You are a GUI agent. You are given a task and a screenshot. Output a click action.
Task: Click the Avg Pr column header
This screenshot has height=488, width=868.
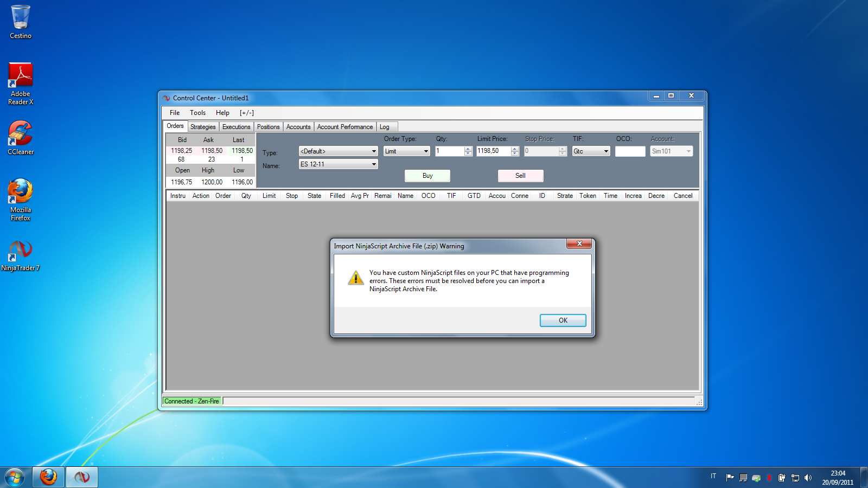[x=360, y=196]
